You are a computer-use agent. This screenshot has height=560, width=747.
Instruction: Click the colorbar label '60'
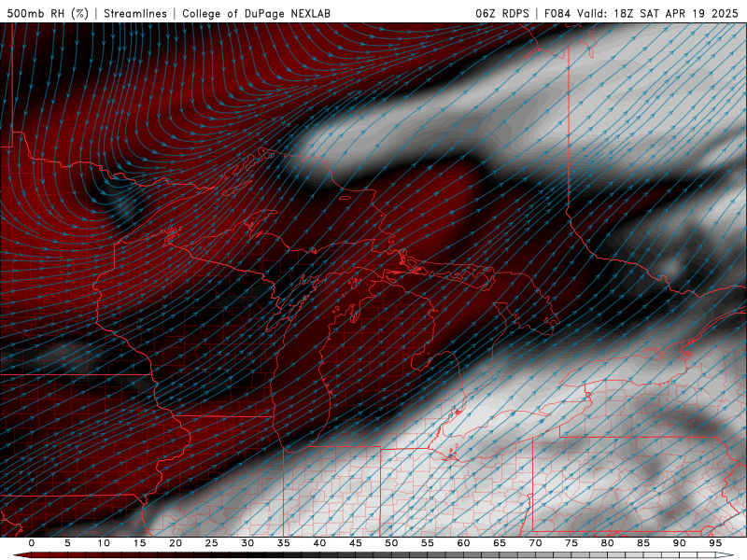463,543
